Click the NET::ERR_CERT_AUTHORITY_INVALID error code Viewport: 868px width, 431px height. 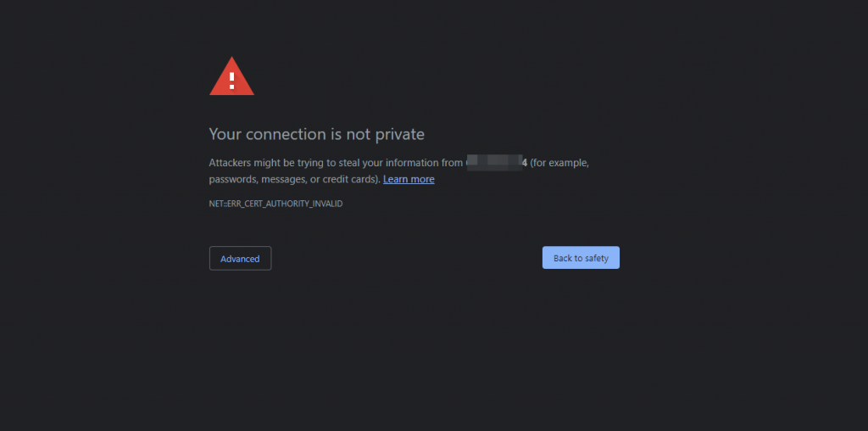(x=275, y=204)
